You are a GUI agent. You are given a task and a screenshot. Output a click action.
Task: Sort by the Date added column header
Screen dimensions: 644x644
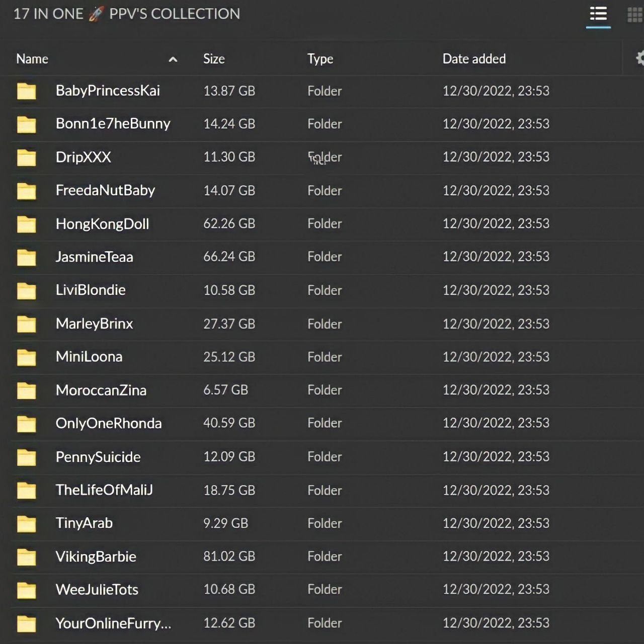pyautogui.click(x=474, y=59)
